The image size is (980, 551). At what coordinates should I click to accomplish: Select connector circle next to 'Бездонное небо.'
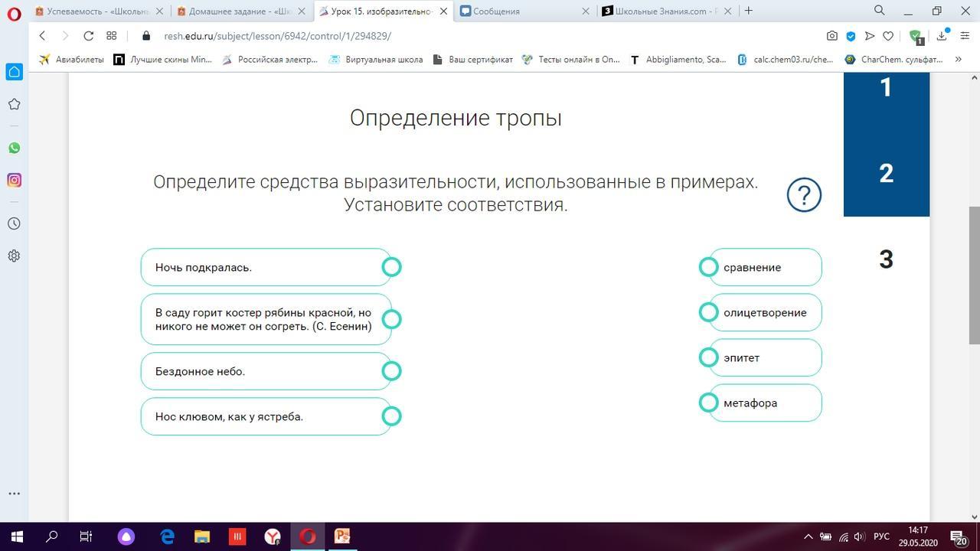click(391, 371)
